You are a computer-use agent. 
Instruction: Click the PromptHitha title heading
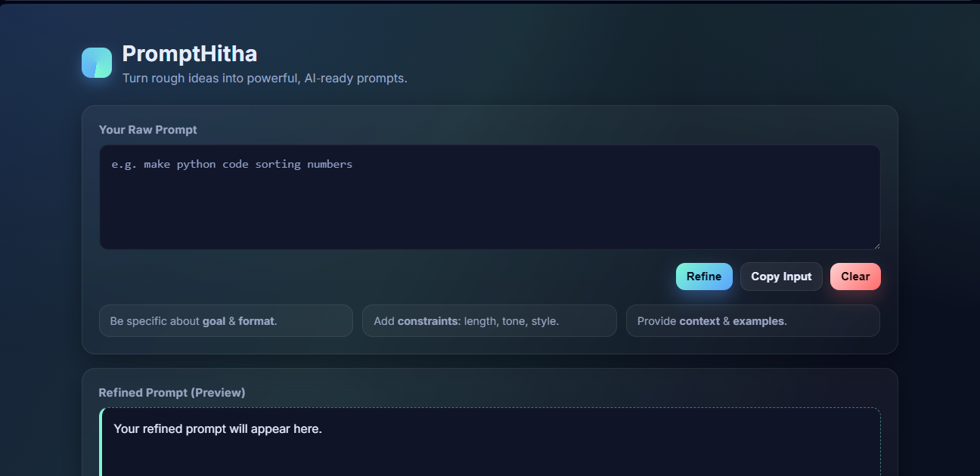coord(189,54)
